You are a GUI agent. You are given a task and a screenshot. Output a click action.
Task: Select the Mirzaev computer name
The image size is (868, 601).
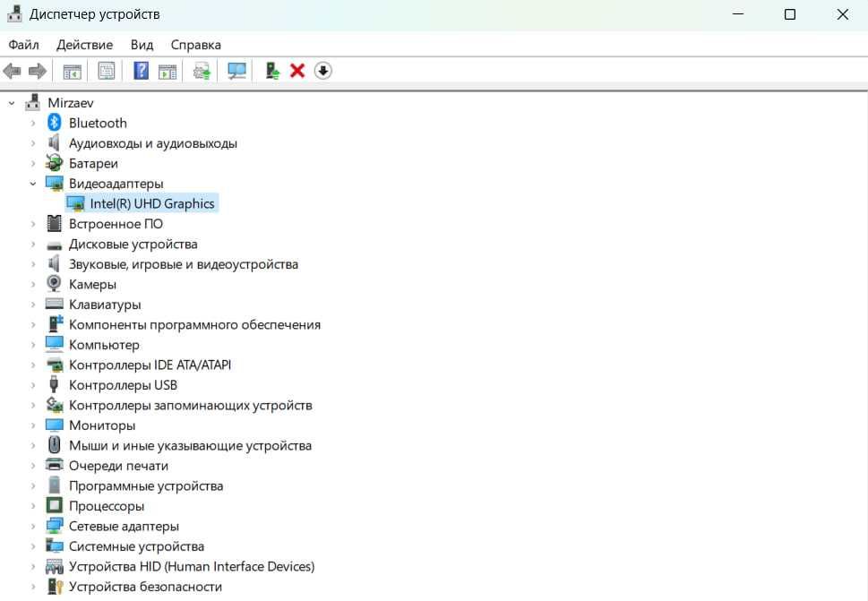[71, 103]
